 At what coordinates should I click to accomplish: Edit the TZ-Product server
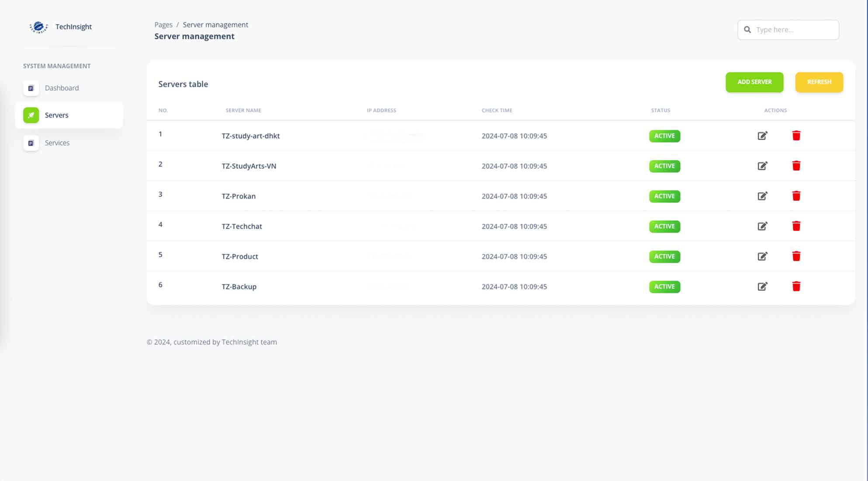(762, 256)
